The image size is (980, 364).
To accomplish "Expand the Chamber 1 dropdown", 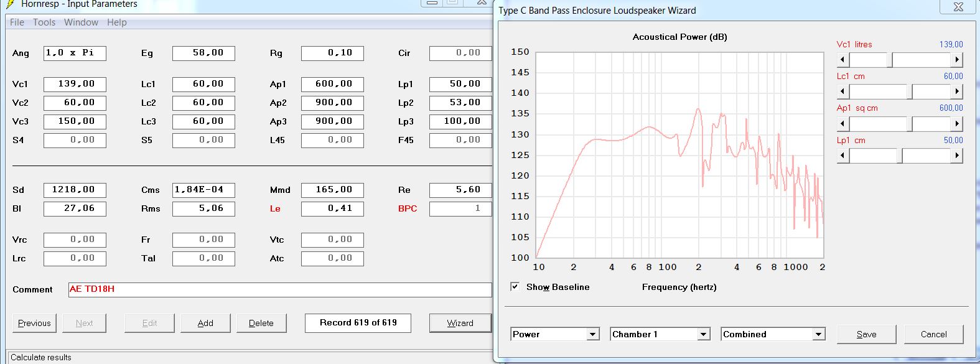I will click(704, 334).
